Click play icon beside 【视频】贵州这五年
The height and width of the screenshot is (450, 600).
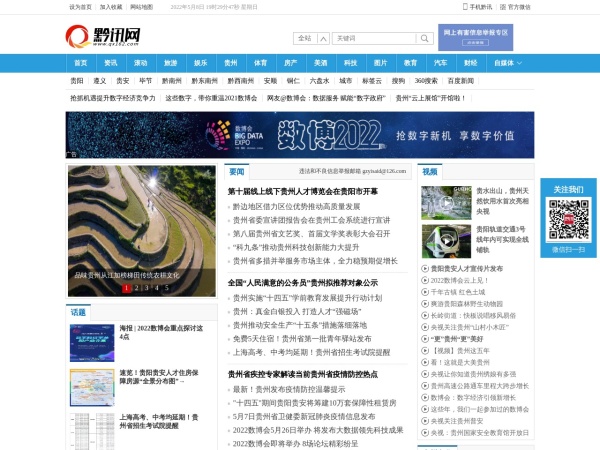(x=425, y=351)
